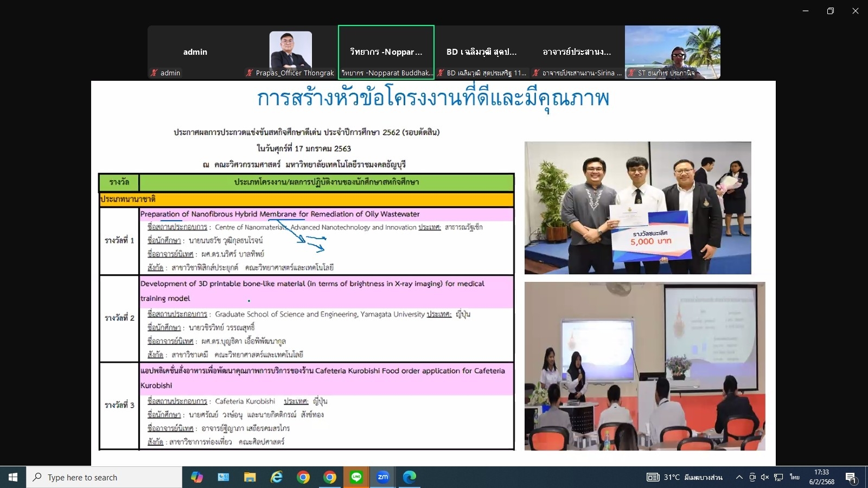Screen dimensions: 868x488
Task: Click Prapas_Officer's muted microphone icon
Action: point(250,73)
